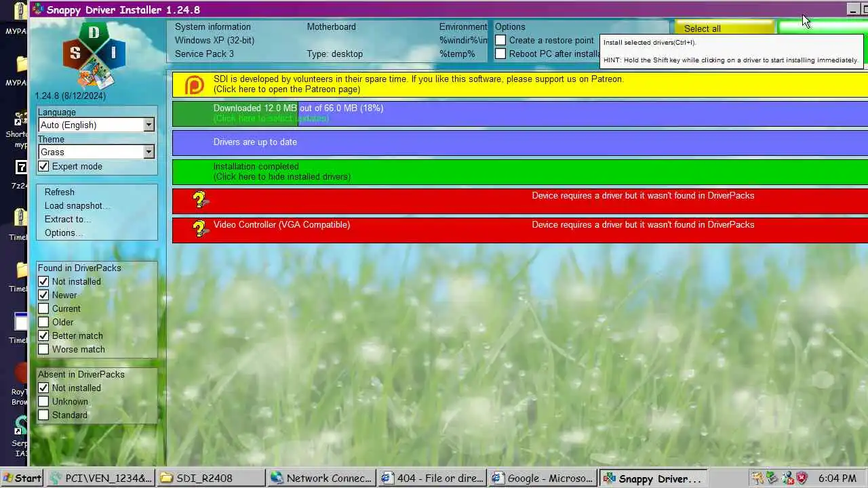The width and height of the screenshot is (868, 488).
Task: Check Create a restore point option
Action: coord(500,40)
